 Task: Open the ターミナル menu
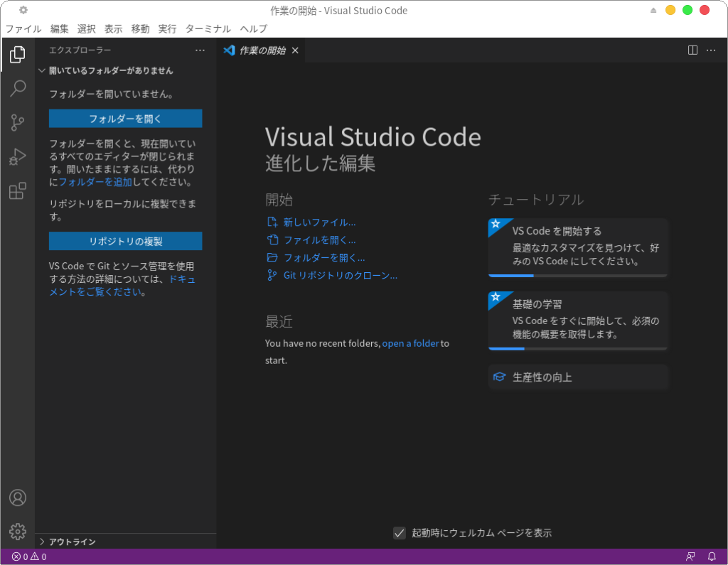(208, 28)
